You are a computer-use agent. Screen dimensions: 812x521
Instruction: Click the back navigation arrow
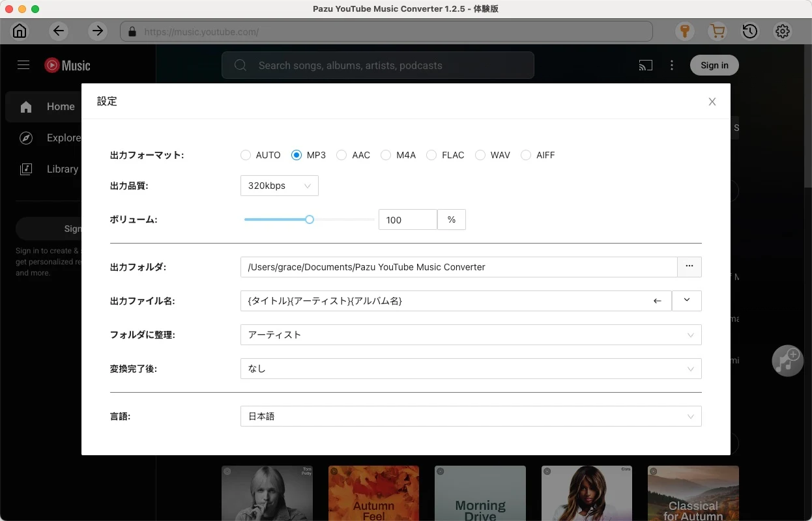[59, 31]
